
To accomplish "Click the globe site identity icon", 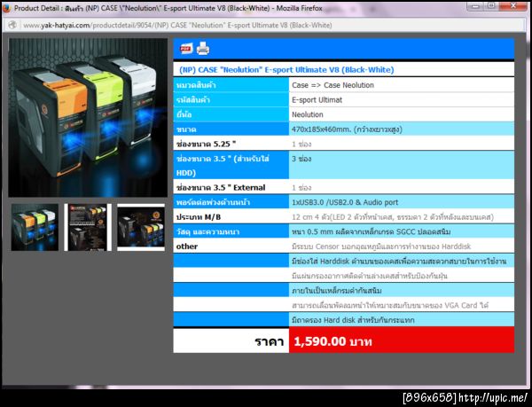I will (x=12, y=25).
